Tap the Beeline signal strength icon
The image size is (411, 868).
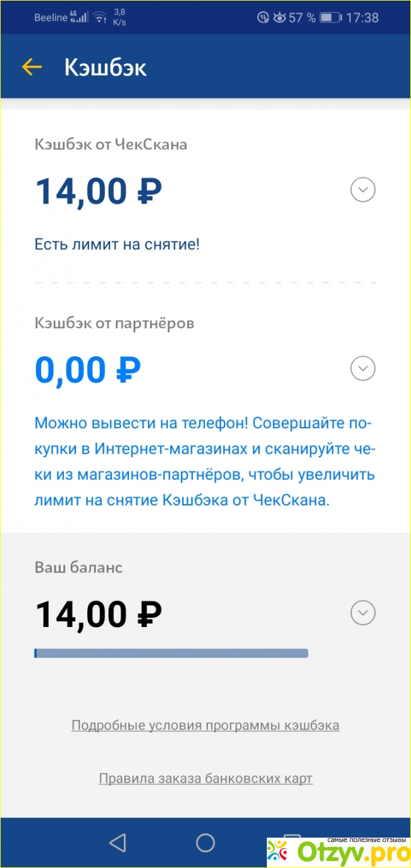(79, 18)
